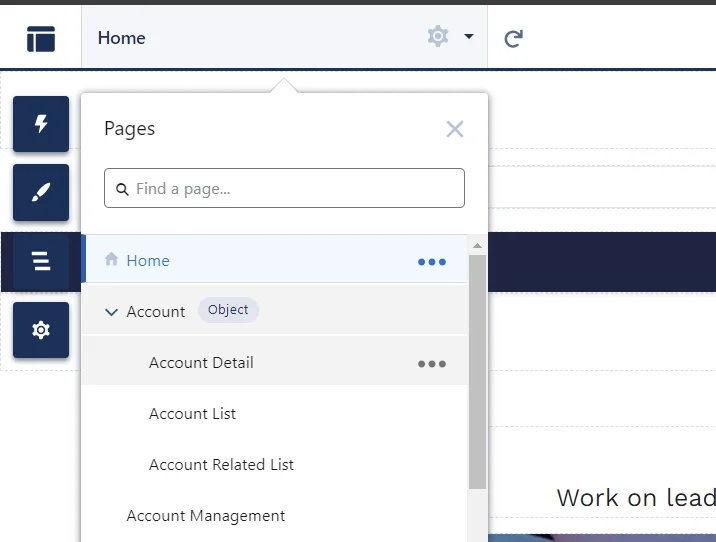Open the Account Detail ellipsis actions menu
The width and height of the screenshot is (716, 542).
click(431, 363)
